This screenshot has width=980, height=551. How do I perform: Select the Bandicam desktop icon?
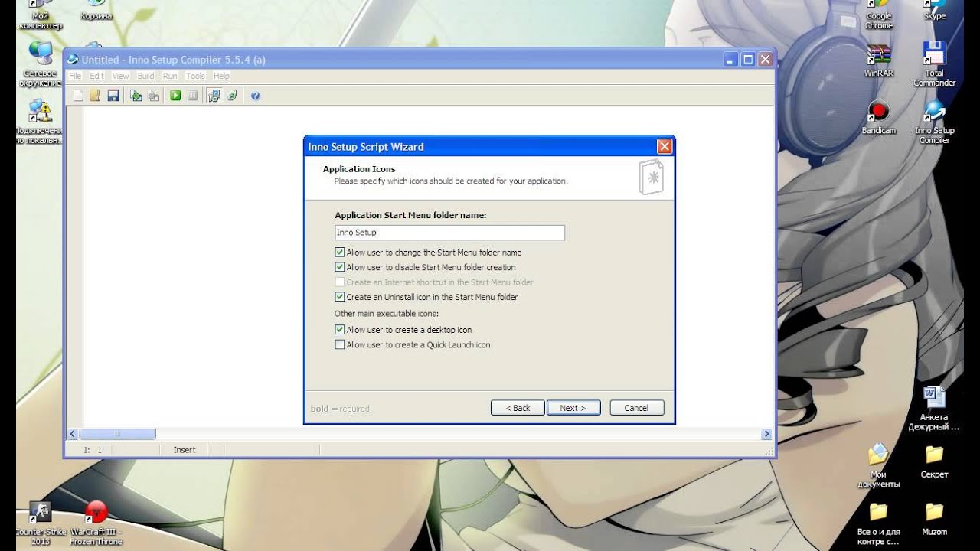click(878, 119)
